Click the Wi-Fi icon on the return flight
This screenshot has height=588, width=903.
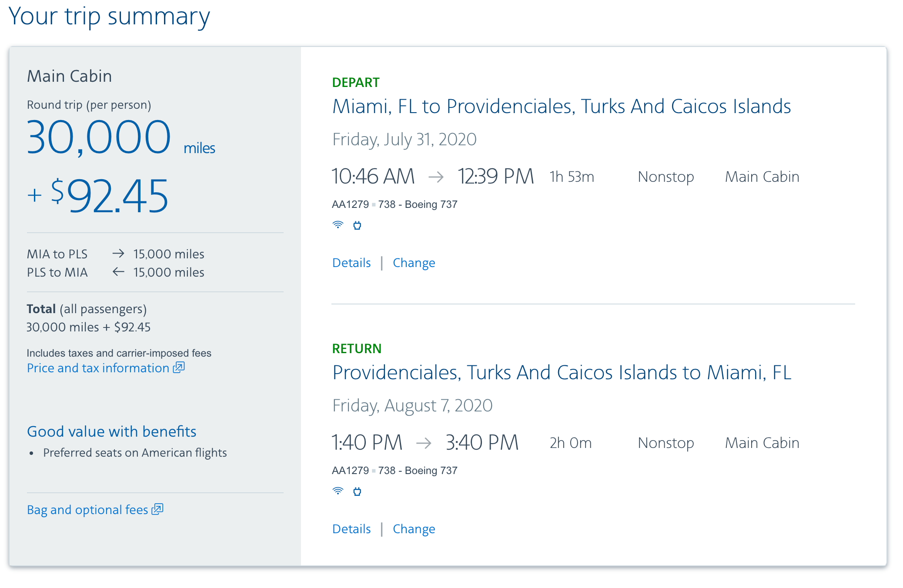(338, 491)
